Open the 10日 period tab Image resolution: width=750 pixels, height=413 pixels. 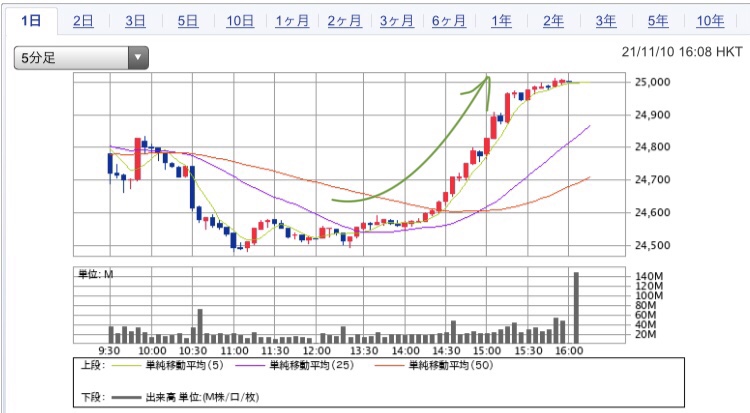coord(240,21)
